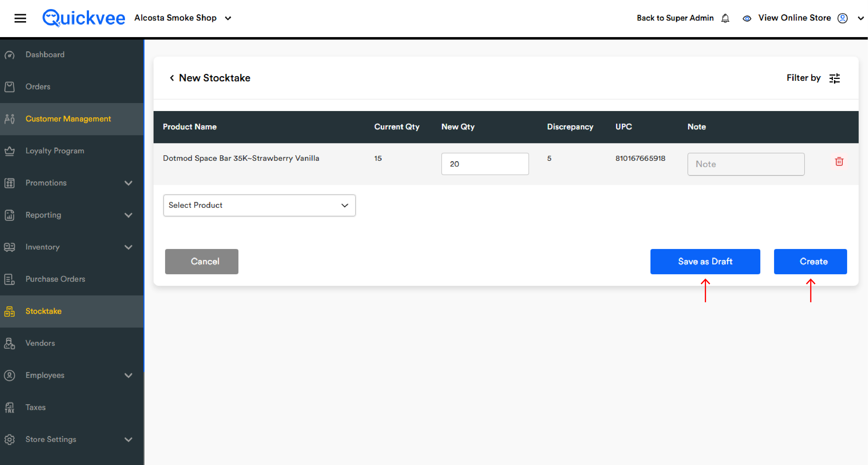
Task: Expand the Inventory submenu chevron
Action: (128, 247)
